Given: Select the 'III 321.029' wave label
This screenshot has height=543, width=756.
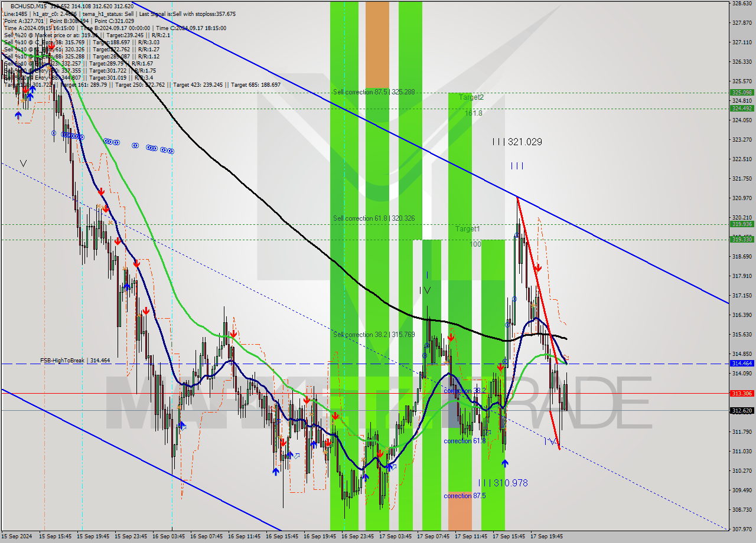Looking at the screenshot, I should pos(517,142).
